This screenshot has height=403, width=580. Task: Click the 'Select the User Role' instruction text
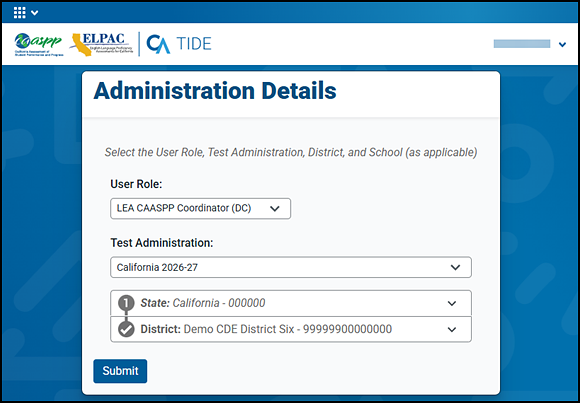(x=291, y=152)
